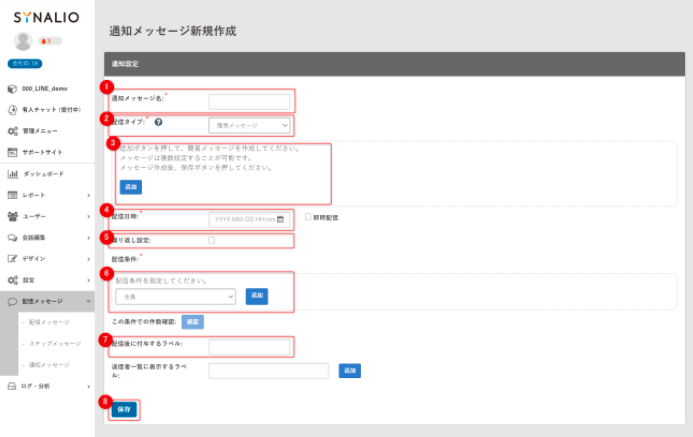Click the 通知メッセージ名 input field

coord(249,101)
